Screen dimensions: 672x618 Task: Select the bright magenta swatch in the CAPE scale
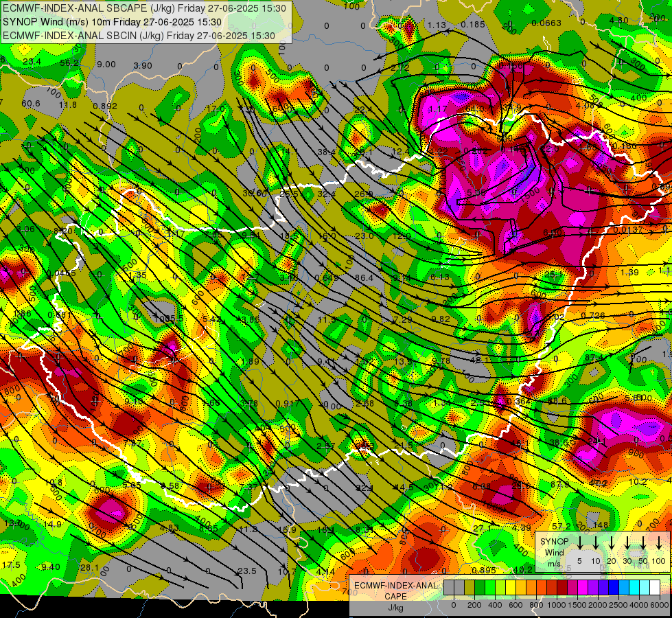tap(583, 587)
